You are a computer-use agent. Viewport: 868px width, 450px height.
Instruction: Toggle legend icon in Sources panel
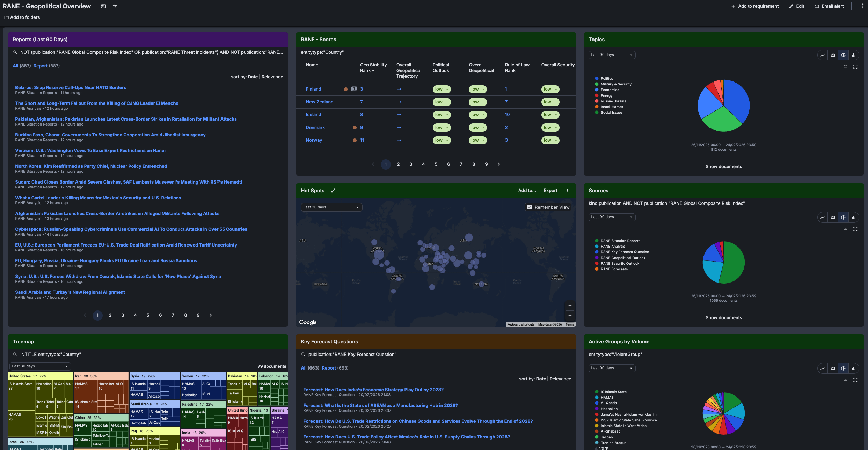click(845, 229)
